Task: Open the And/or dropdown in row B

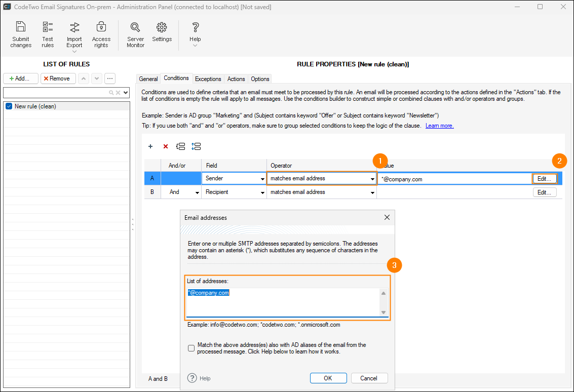Action: click(x=197, y=192)
